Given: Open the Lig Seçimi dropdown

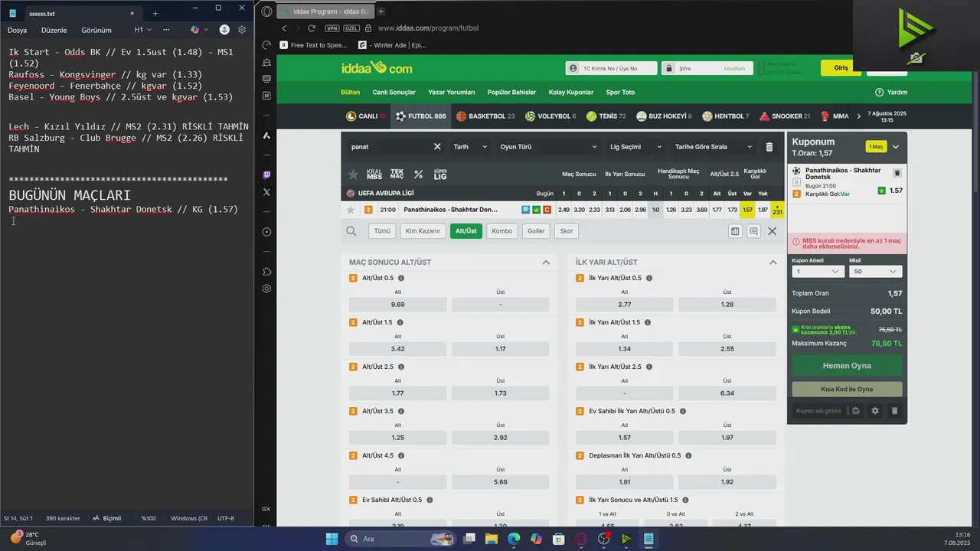Looking at the screenshot, I should click(635, 147).
